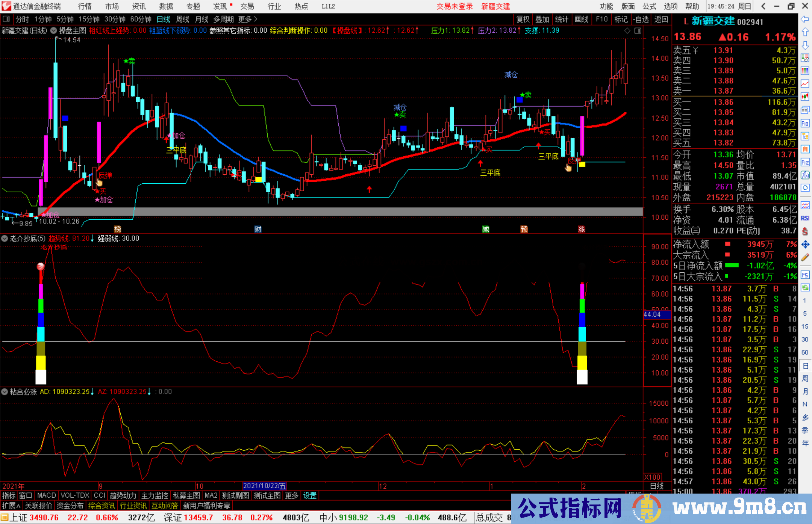Click the f(x) formula icon in sidebar
The height and width of the screenshot is (524, 812).
805,175
